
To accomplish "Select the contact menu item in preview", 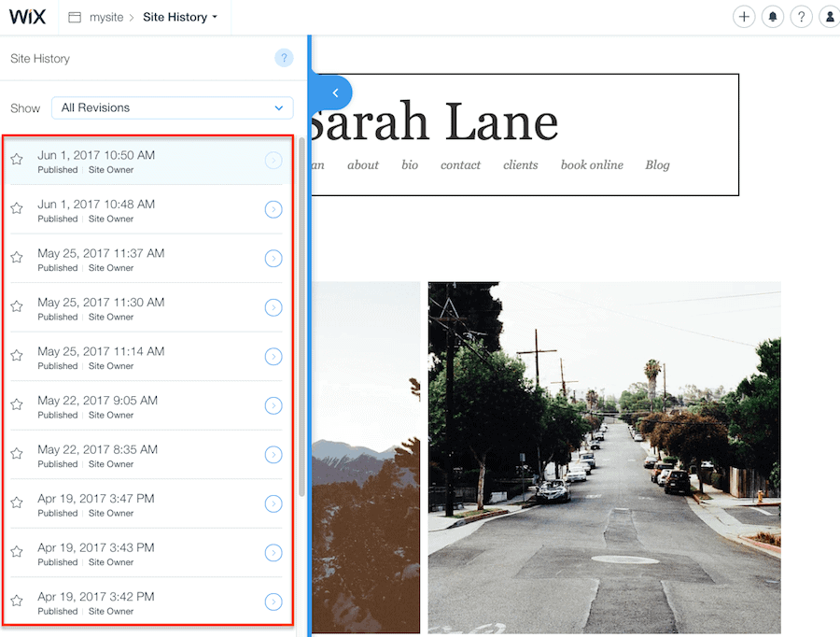I will 460,165.
